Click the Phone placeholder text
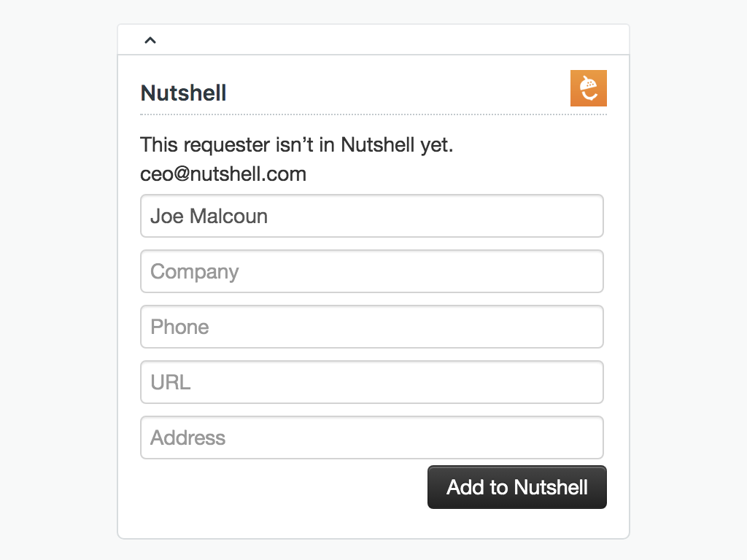The image size is (747, 560). [179, 327]
